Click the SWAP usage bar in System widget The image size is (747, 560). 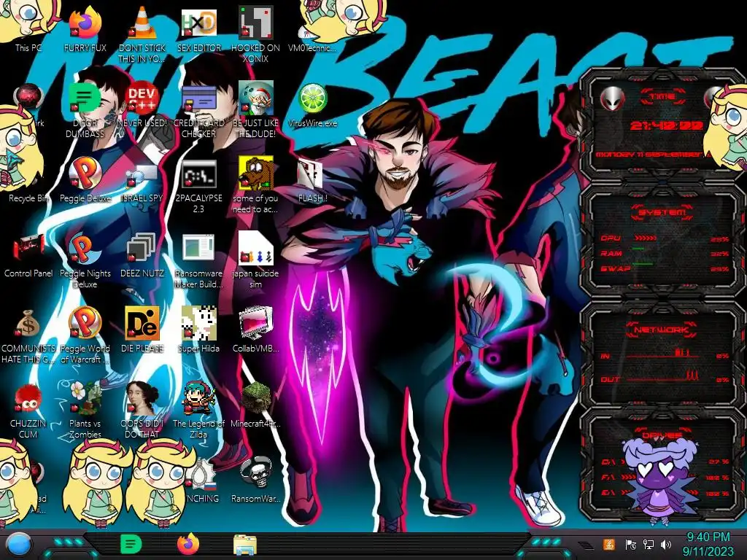pos(642,263)
